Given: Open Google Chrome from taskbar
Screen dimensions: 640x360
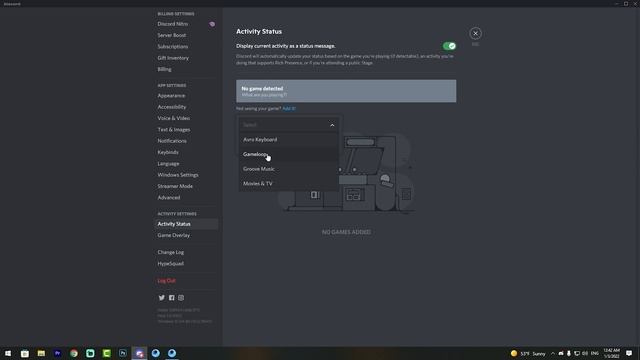Looking at the screenshot, I should click(x=74, y=353).
